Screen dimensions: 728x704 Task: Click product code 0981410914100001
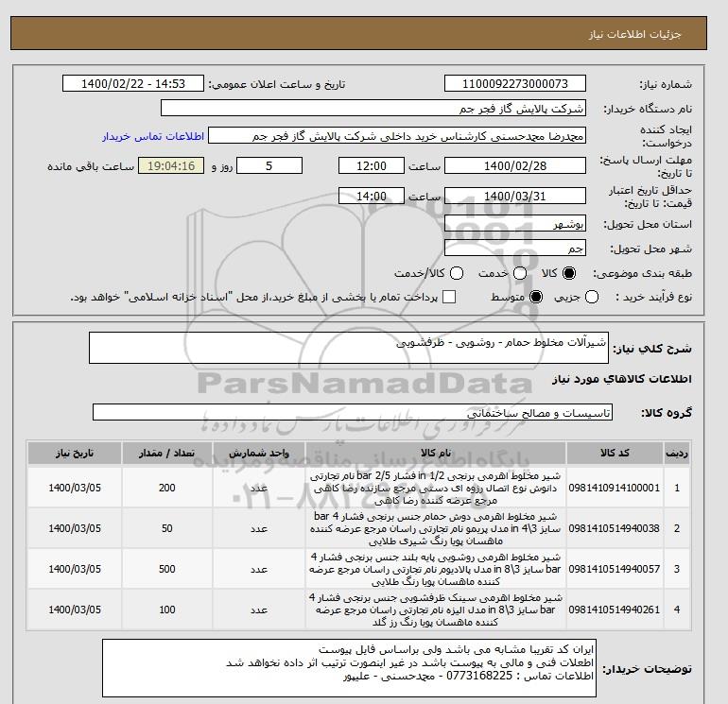tap(615, 488)
